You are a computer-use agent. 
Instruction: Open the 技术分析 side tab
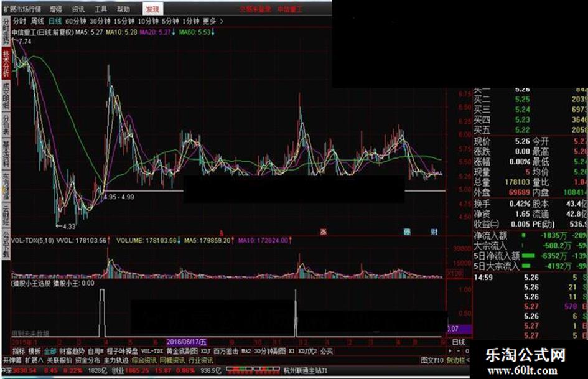[6, 63]
